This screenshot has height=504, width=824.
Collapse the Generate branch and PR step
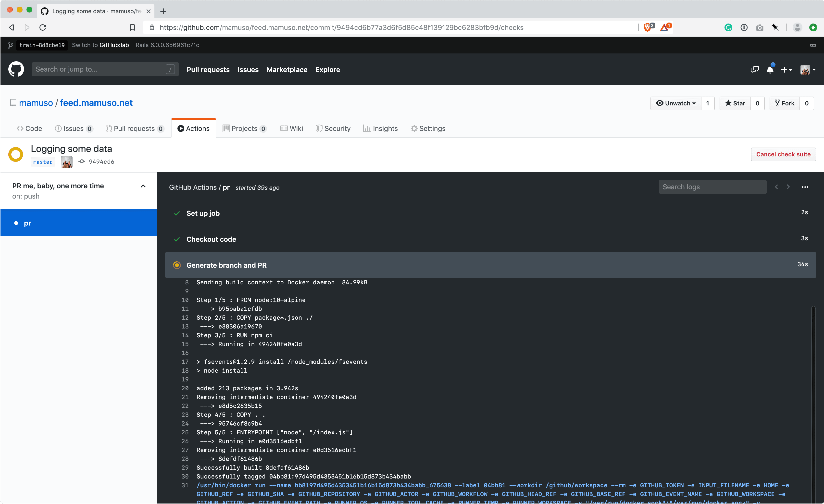coord(226,265)
